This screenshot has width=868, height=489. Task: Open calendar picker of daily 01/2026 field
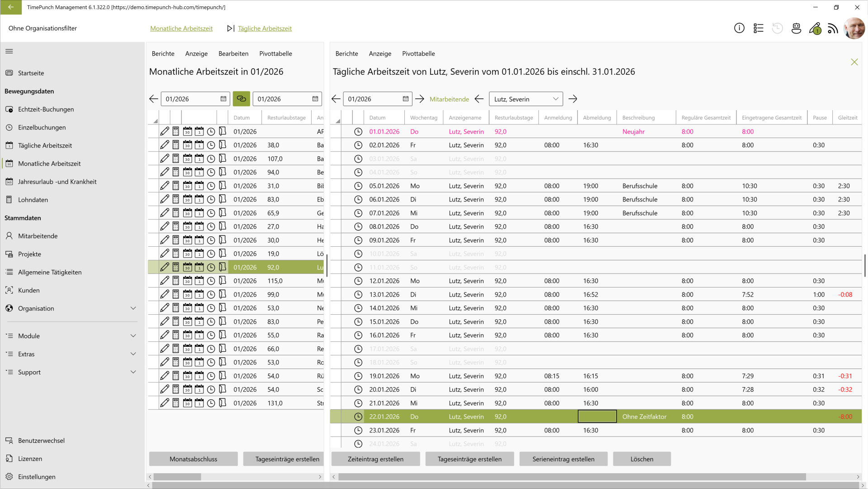point(405,99)
